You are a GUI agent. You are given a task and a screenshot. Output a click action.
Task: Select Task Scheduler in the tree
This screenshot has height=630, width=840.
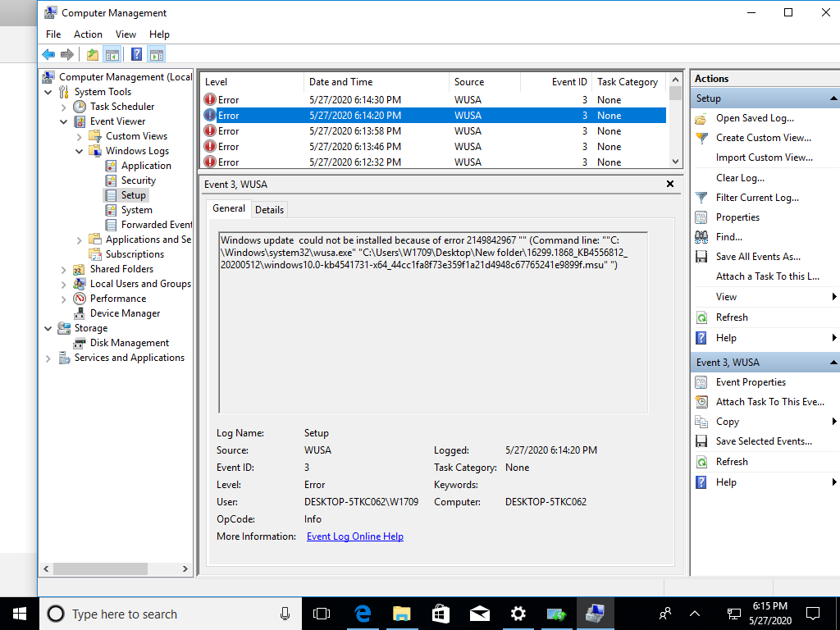pos(122,107)
